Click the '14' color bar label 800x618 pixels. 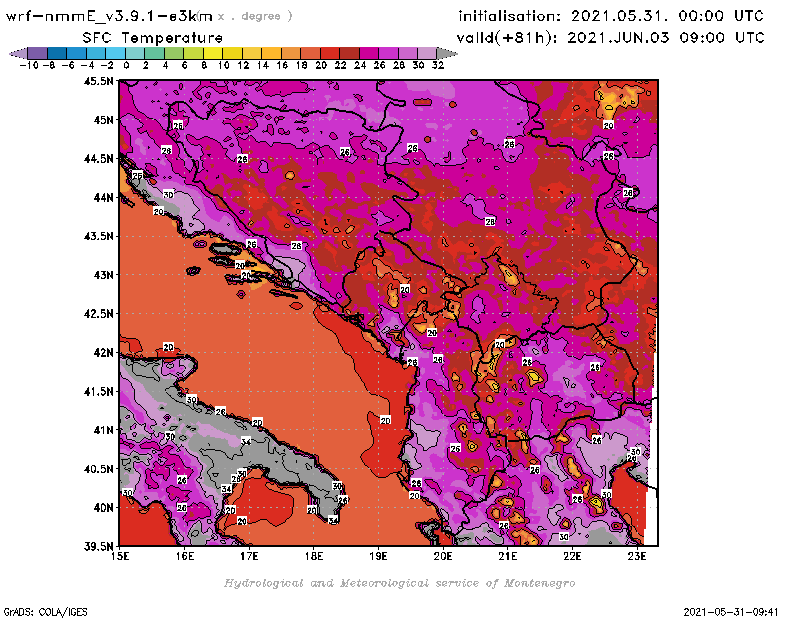click(x=262, y=65)
